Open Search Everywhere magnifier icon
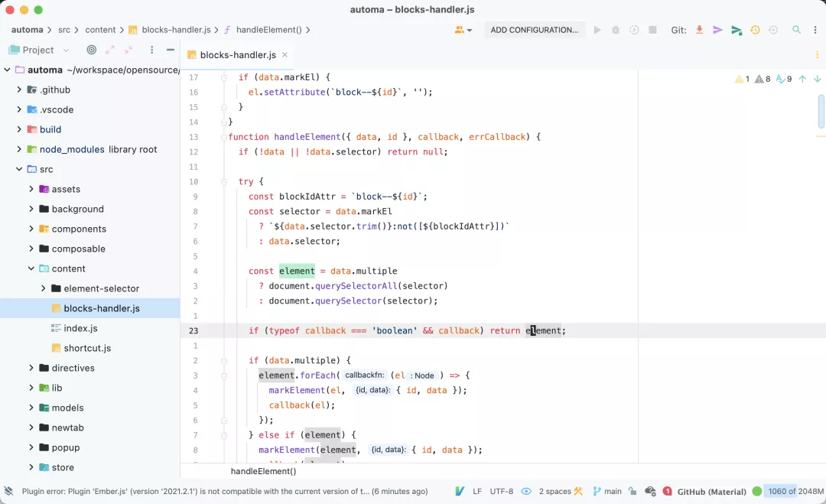This screenshot has width=826, height=504. 796,30
